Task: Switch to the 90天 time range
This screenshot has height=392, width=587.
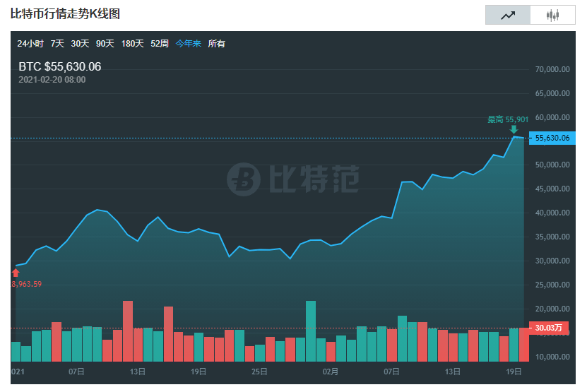Action: [105, 44]
